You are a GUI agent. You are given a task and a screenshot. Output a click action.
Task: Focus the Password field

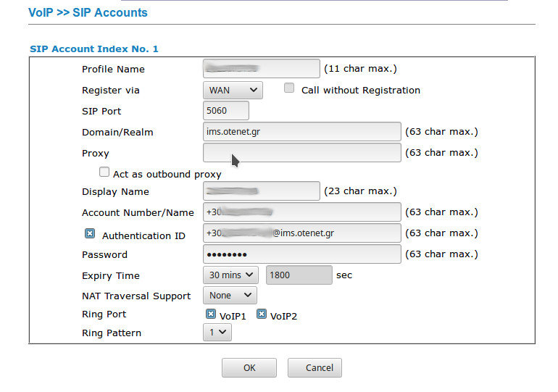point(301,254)
